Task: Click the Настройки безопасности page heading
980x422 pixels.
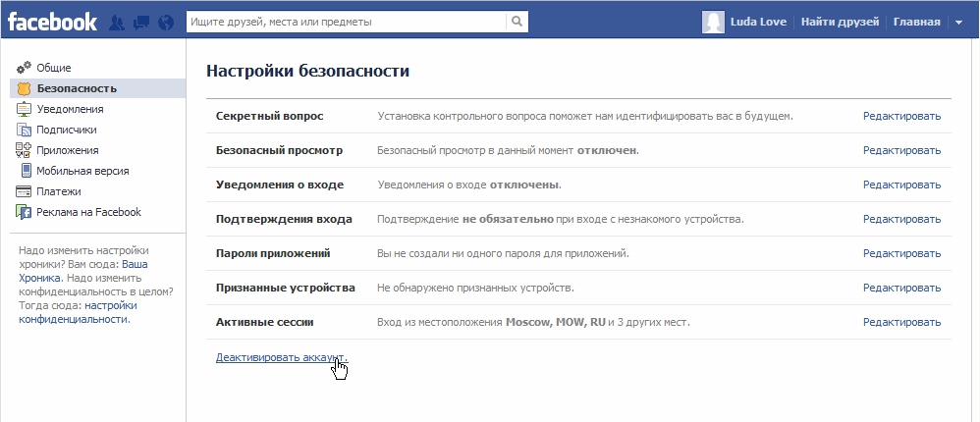Action: tap(307, 72)
